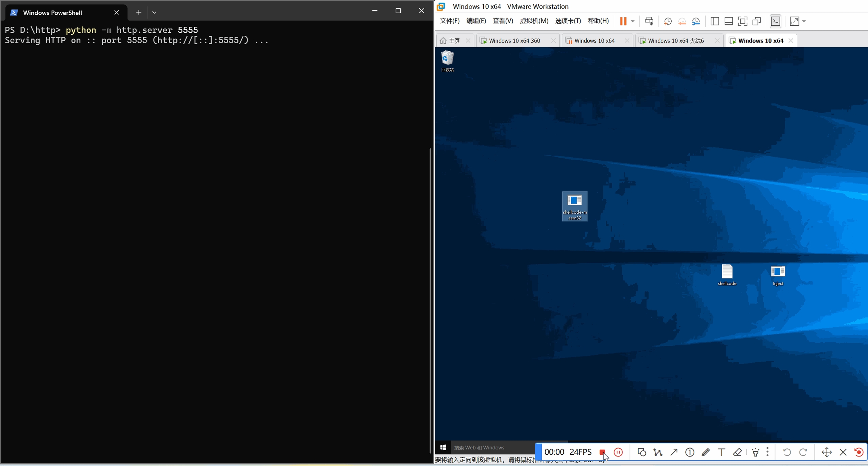Select the Inject desktop file
Screen dimensions: 868x466
point(778,275)
